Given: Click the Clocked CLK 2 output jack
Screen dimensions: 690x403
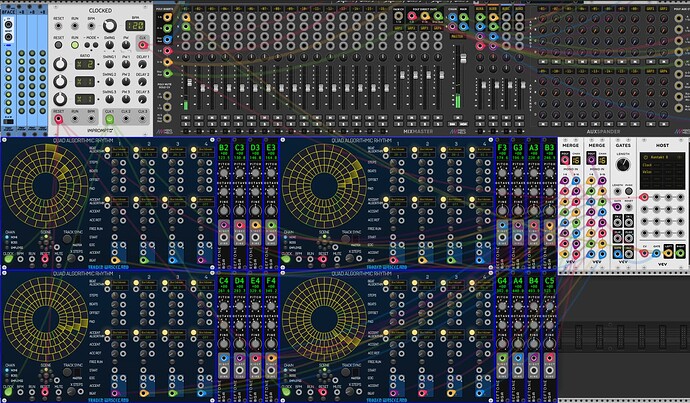Looking at the screenshot, I should click(126, 119).
